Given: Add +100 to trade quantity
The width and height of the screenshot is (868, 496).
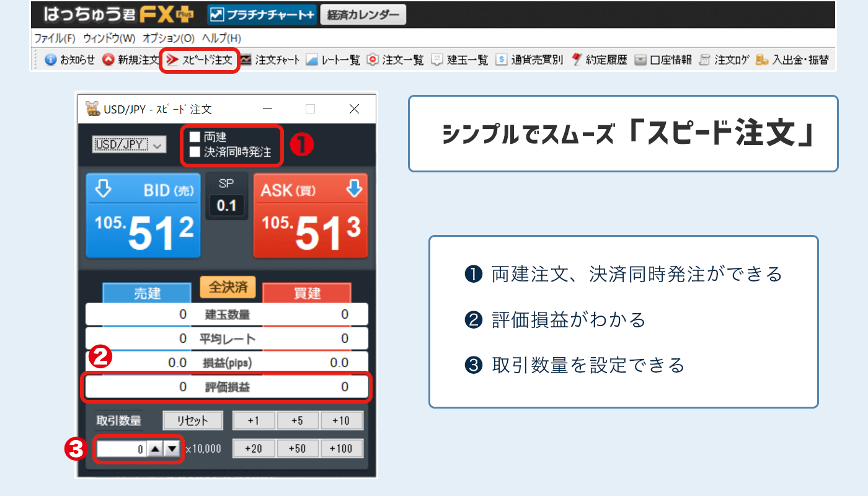Looking at the screenshot, I should [342, 448].
